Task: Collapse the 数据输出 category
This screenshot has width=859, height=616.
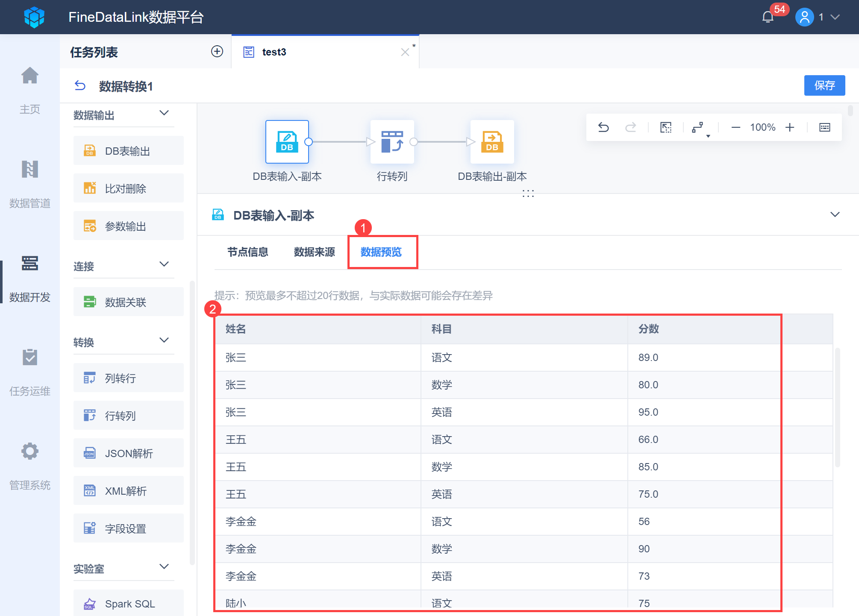Action: click(164, 113)
